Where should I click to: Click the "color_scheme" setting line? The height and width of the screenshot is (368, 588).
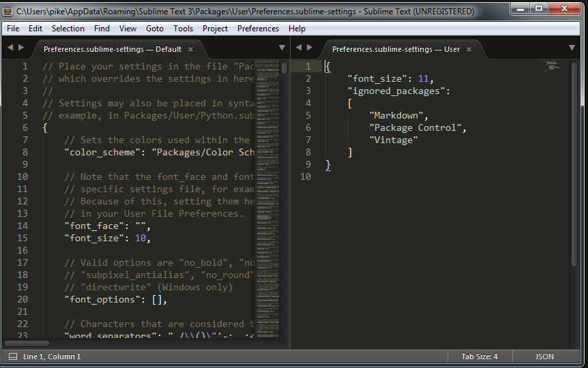click(160, 153)
